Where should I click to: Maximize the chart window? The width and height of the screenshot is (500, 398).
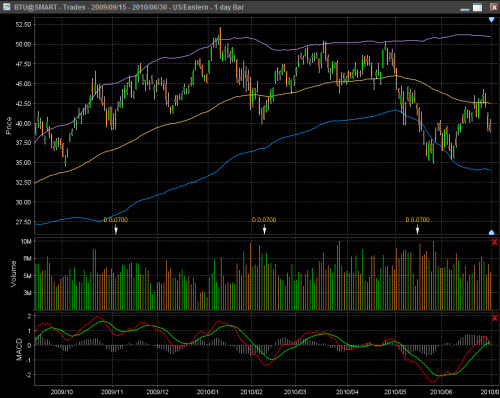pos(478,7)
